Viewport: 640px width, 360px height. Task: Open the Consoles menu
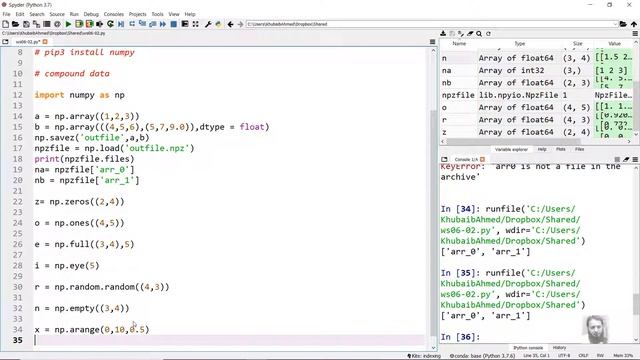113,14
